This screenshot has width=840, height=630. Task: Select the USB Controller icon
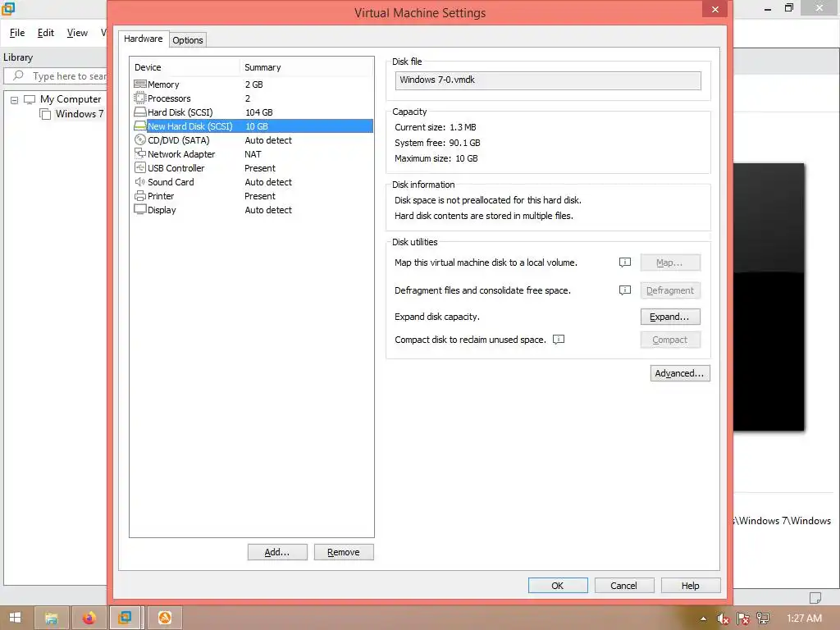click(x=139, y=167)
